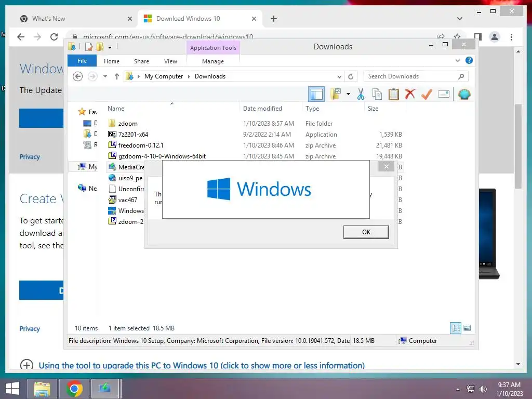Image resolution: width=532 pixels, height=399 pixels.
Task: Open the Share ribbon tab
Action: tap(141, 61)
